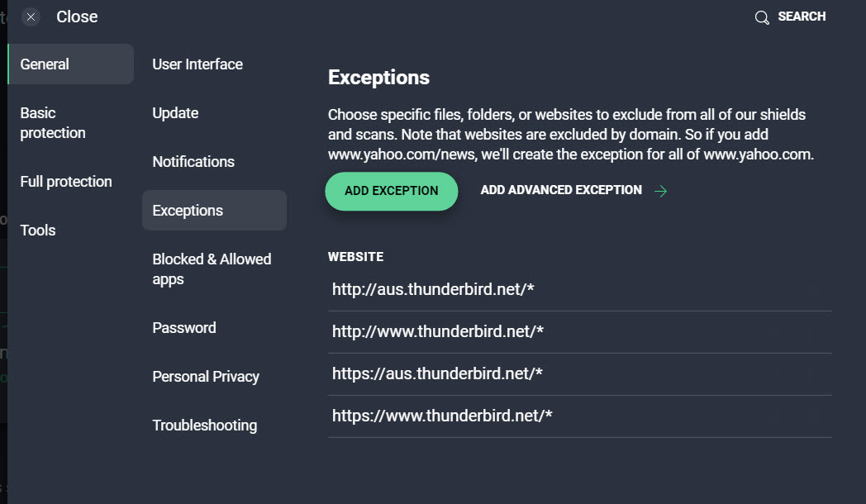Click the Add Advanced Exception link
Image resolution: width=866 pixels, height=504 pixels.
click(x=561, y=191)
